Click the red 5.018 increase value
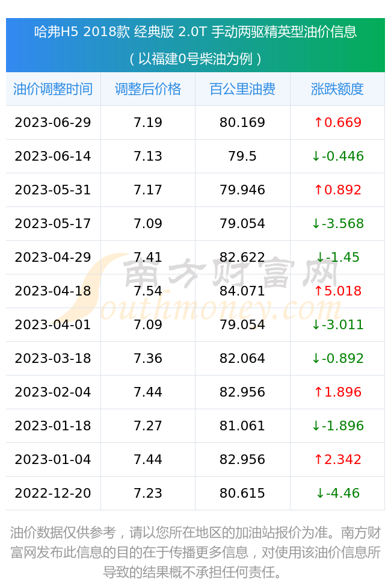 (337, 291)
